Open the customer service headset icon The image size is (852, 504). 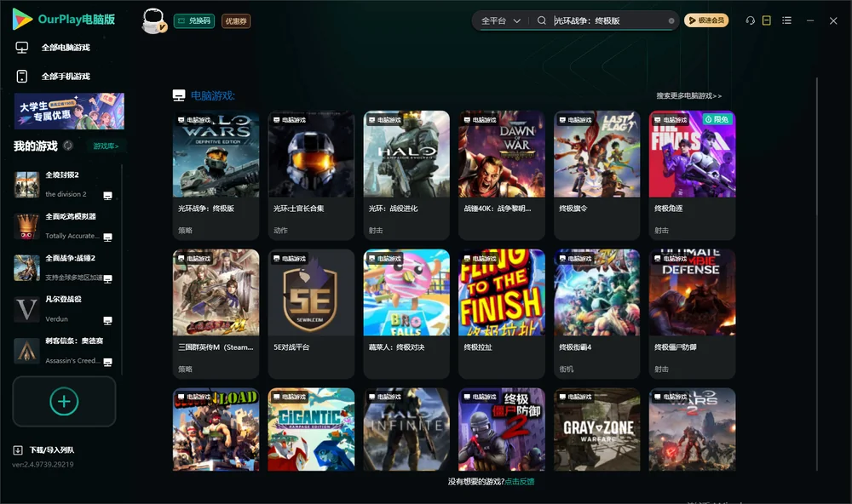pyautogui.click(x=750, y=20)
